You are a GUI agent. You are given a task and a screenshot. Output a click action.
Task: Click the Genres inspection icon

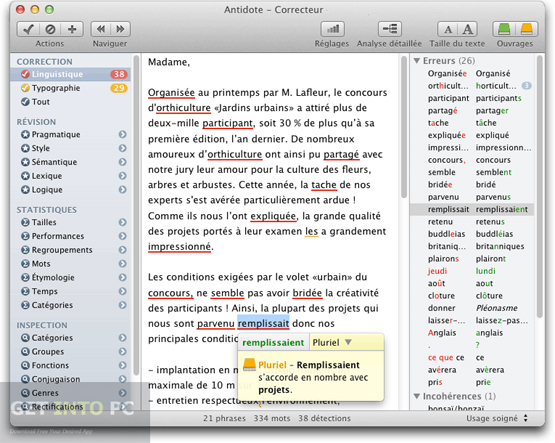pos(25,393)
